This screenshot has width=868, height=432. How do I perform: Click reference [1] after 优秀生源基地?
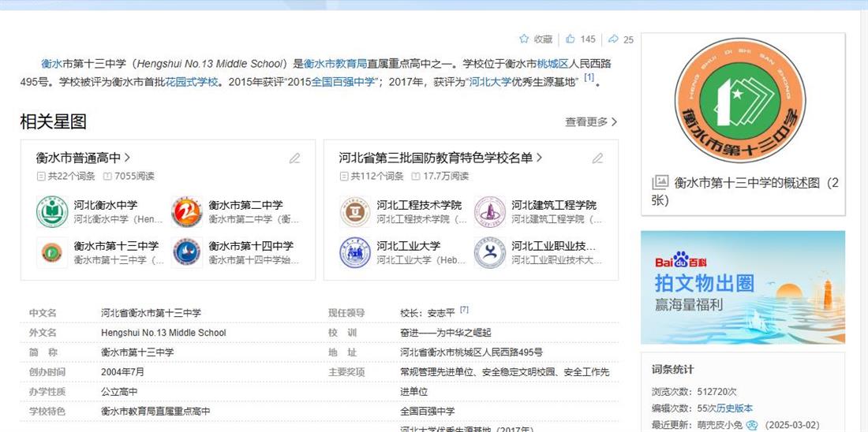589,78
